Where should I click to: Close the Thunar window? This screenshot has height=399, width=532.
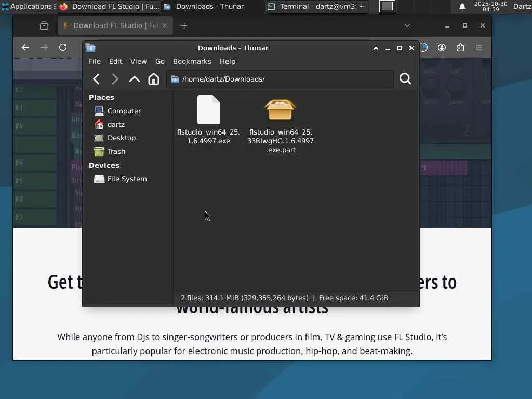(x=411, y=48)
